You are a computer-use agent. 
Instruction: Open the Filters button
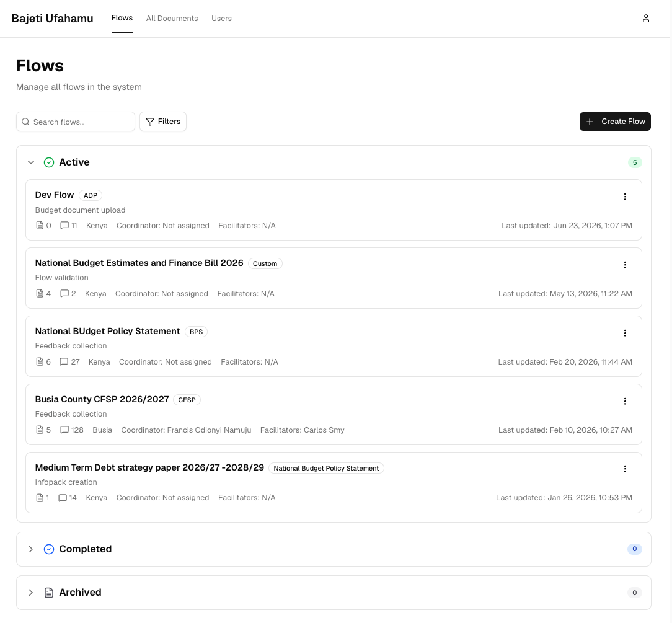click(x=163, y=122)
